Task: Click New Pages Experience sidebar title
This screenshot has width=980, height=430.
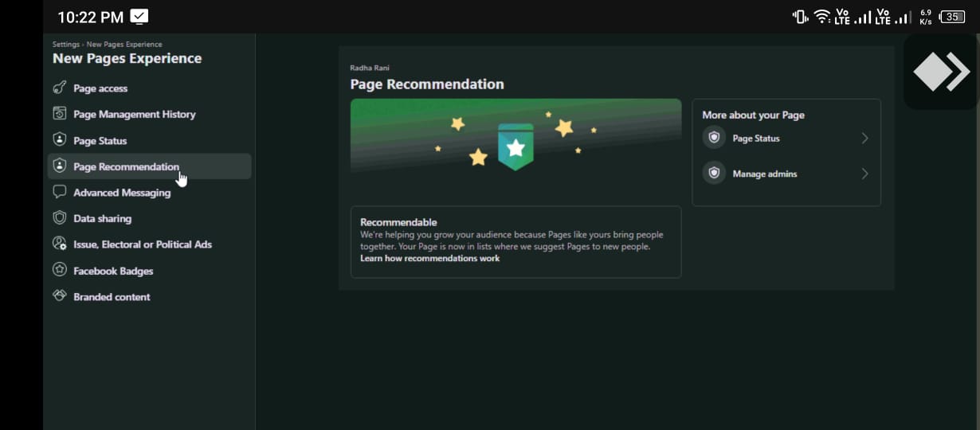Action: pos(127,58)
